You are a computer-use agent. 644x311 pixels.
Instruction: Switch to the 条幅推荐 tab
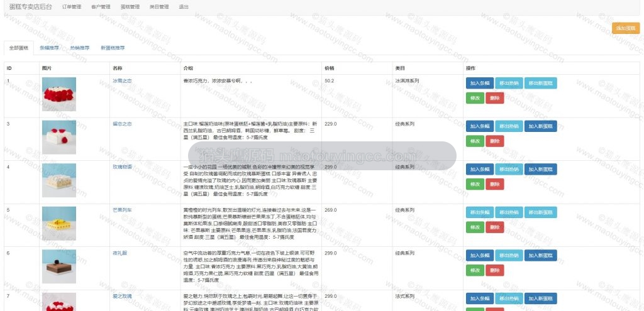[49, 48]
